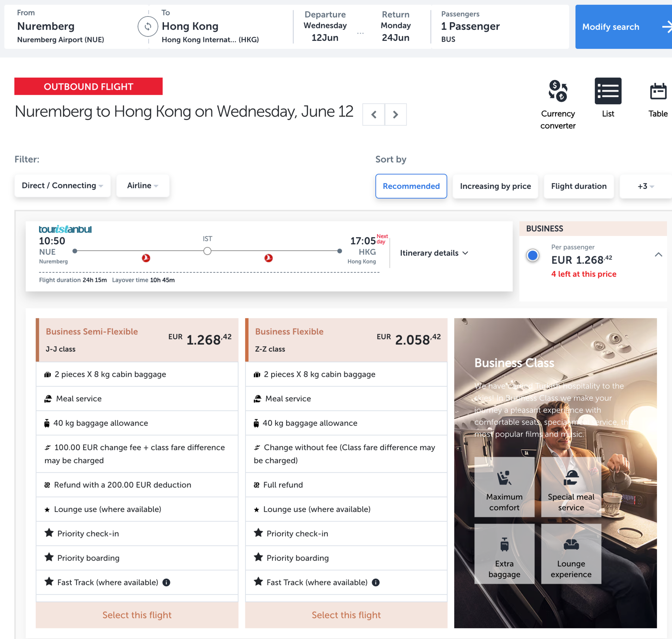Click Fast Track info icon in Semi-Flexible
The width and height of the screenshot is (672, 639).
166,583
